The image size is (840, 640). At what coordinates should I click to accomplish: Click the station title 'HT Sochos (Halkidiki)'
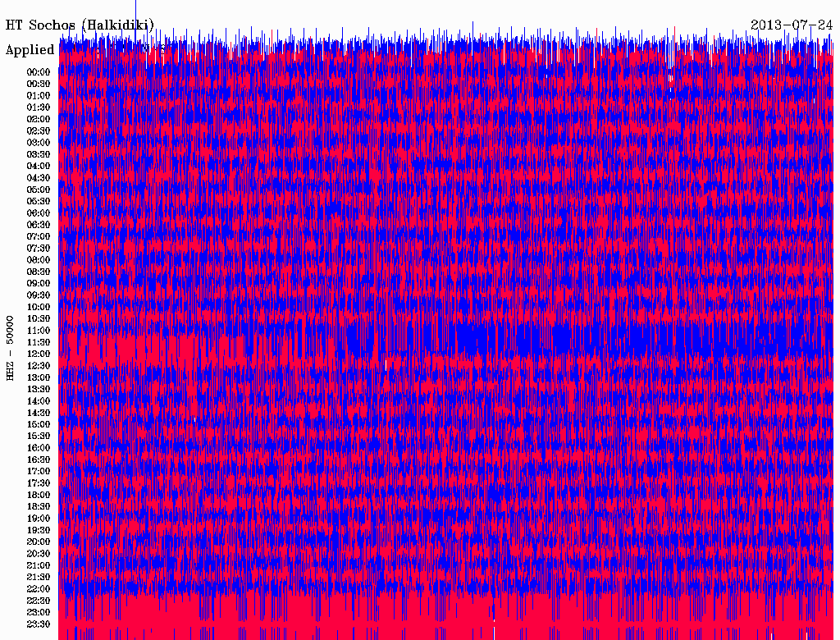coord(80,25)
